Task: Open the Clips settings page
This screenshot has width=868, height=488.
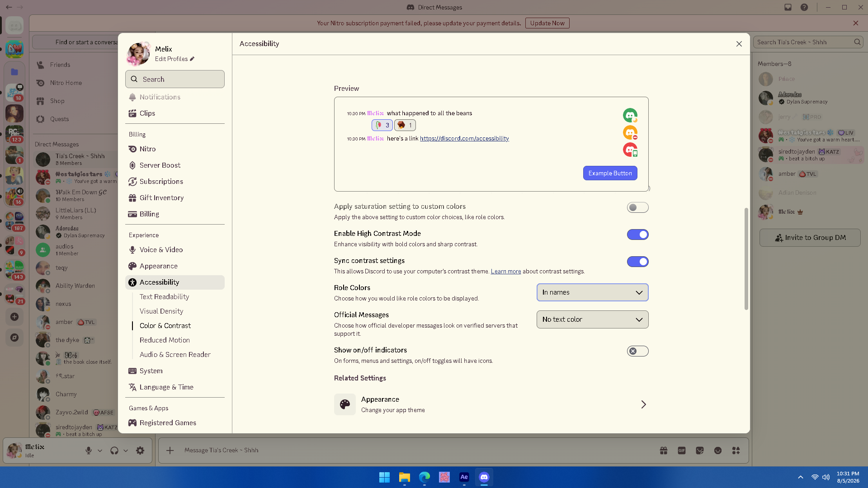Action: coord(175,113)
